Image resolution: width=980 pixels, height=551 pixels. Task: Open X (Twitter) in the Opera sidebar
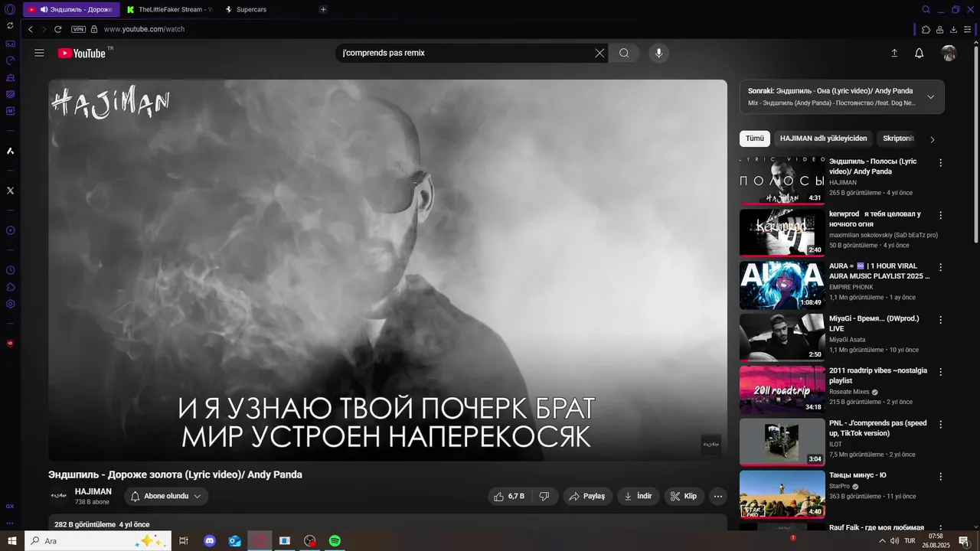tap(10, 190)
